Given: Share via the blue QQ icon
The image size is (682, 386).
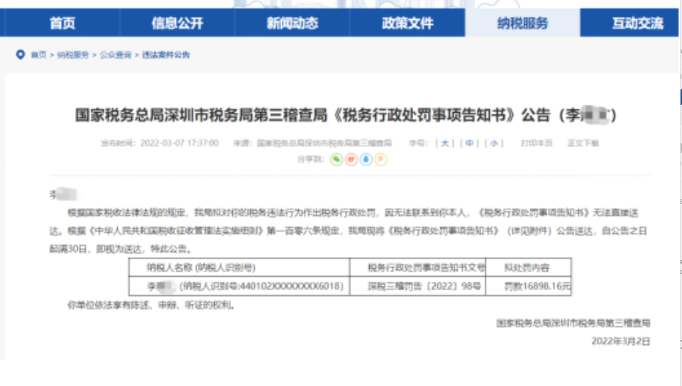Looking at the screenshot, I should pyautogui.click(x=366, y=159).
